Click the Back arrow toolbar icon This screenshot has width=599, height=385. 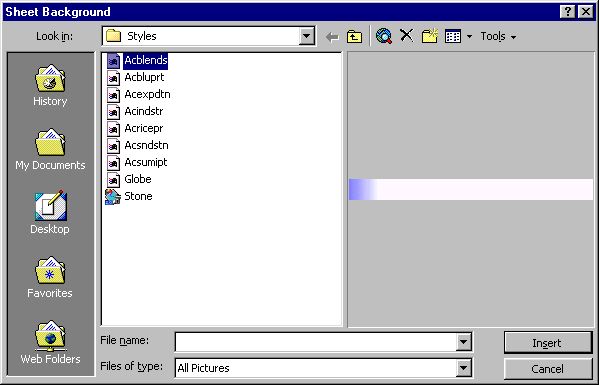click(x=332, y=37)
